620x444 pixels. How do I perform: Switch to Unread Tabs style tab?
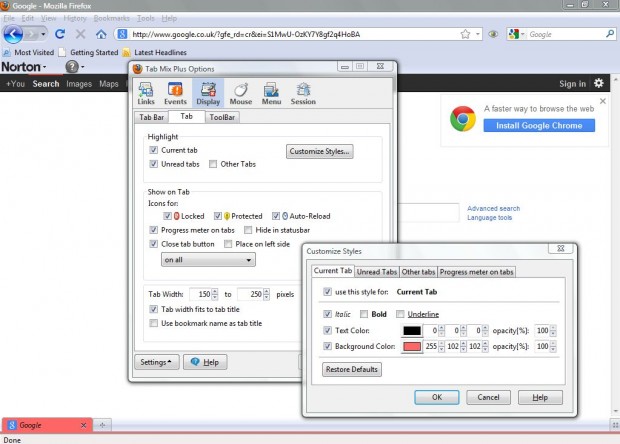pos(377,272)
